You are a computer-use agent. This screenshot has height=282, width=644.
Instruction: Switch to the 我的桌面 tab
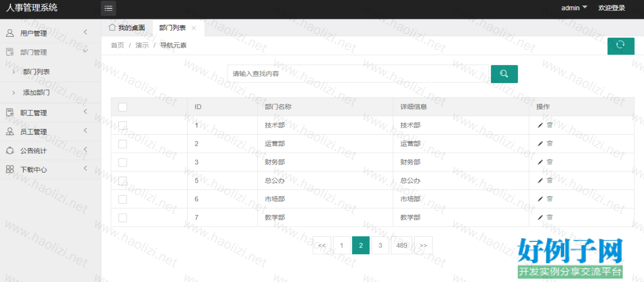coord(127,28)
